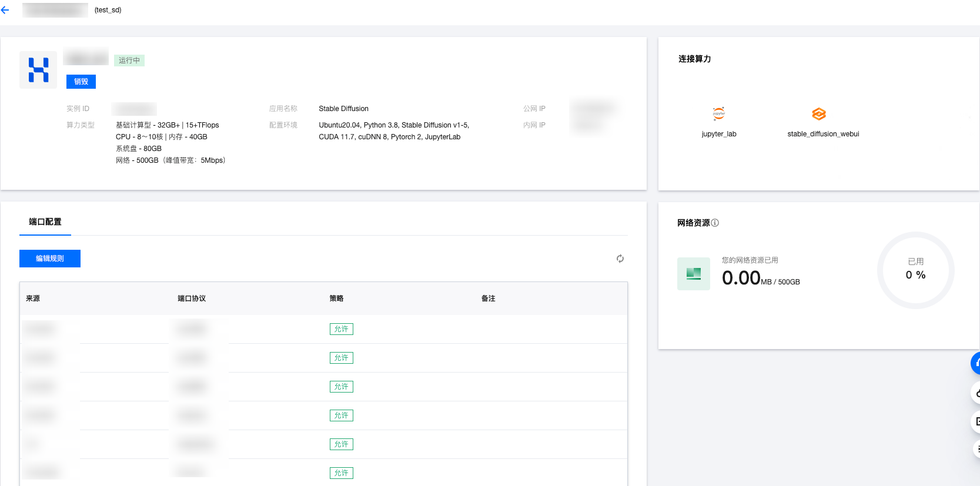Select the 端口配置 tab
The width and height of the screenshot is (980, 486).
point(45,222)
